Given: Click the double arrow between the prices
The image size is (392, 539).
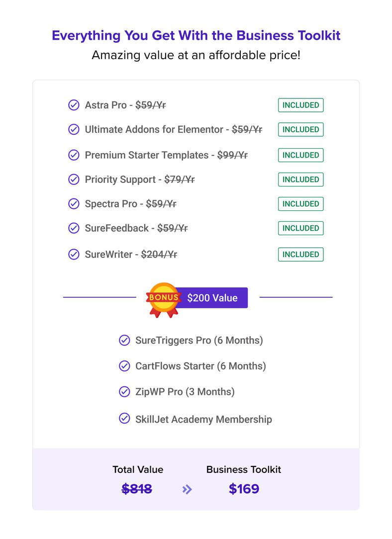Looking at the screenshot, I should point(187,489).
